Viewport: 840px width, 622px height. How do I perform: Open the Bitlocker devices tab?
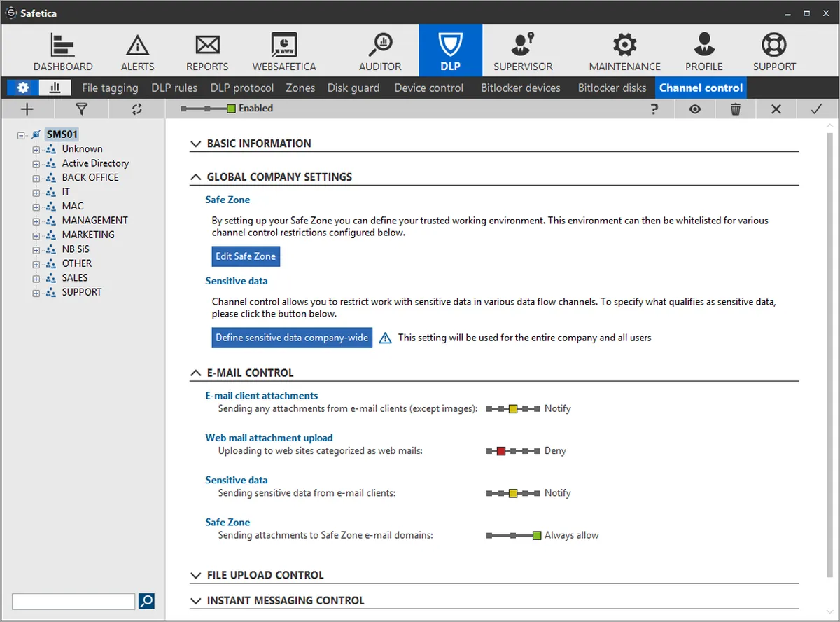[x=521, y=88]
